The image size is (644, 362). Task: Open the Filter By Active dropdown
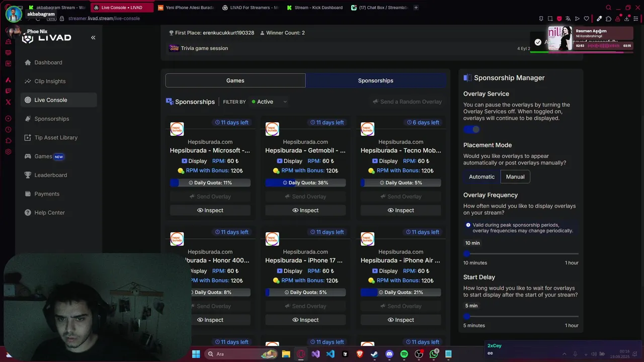tap(269, 102)
